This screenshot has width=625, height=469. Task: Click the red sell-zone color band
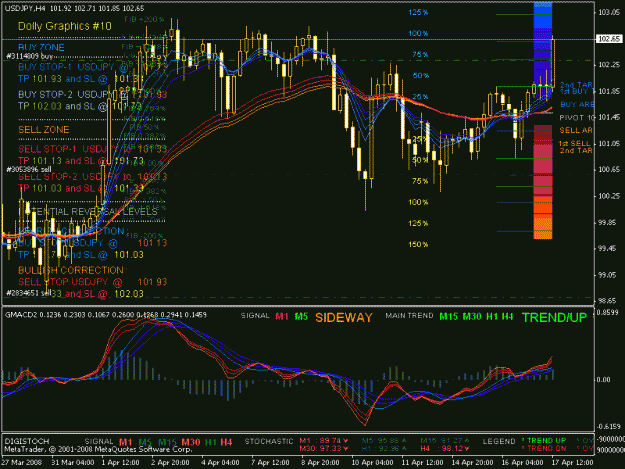point(543,160)
